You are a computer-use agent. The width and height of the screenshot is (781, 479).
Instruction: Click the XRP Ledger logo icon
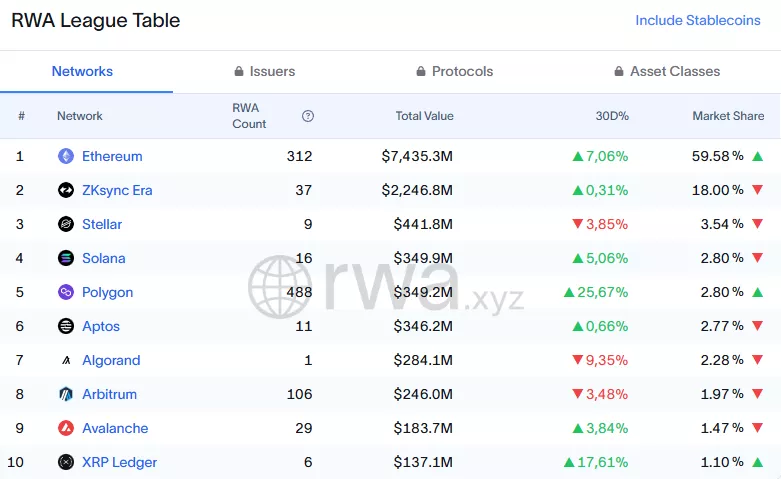66,462
